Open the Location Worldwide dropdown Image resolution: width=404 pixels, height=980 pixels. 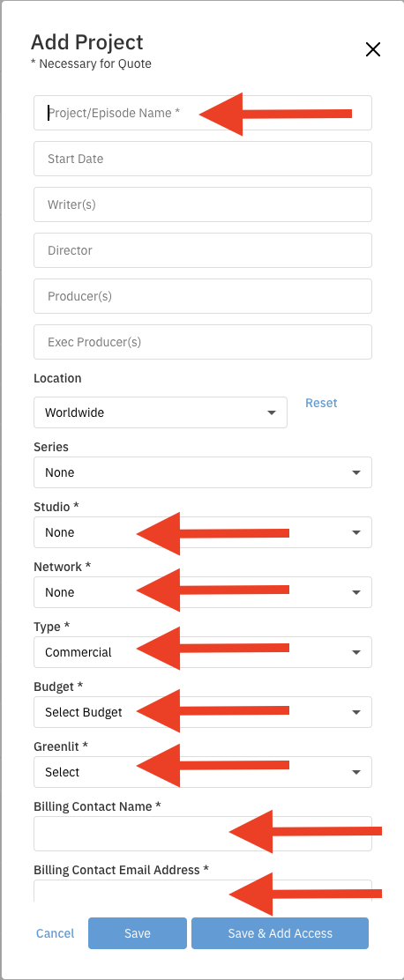(x=160, y=412)
